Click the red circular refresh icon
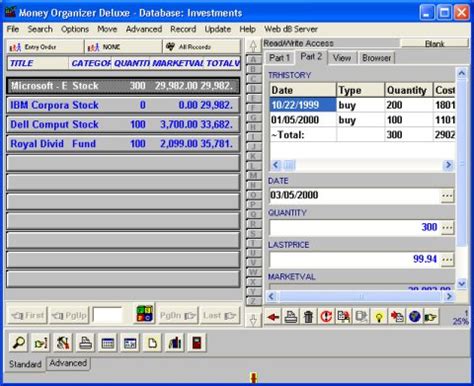The height and width of the screenshot is (386, 474). point(326,316)
